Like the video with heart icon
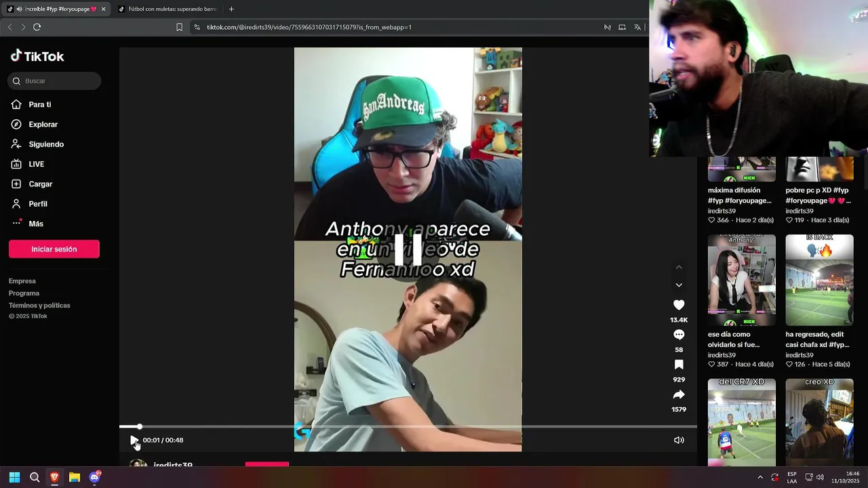The width and height of the screenshot is (868, 488). 679,305
